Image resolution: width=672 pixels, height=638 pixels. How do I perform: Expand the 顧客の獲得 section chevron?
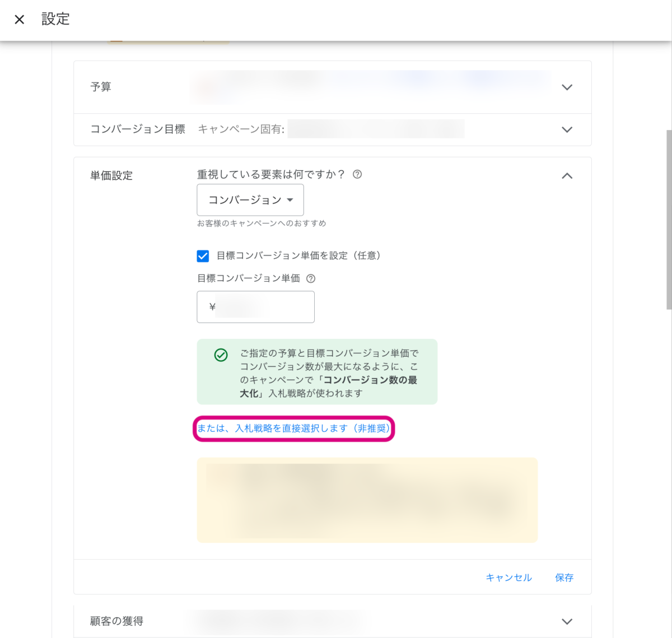(567, 621)
